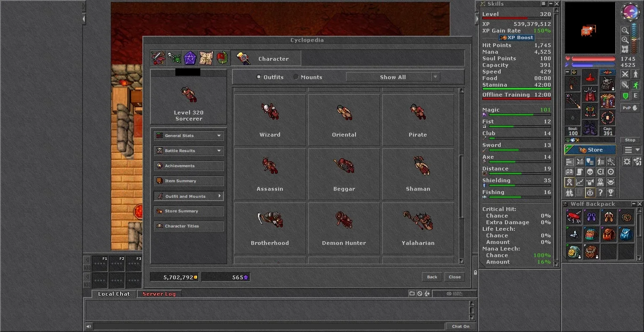
Task: Expand the Battle Results dropdown
Action: point(189,151)
